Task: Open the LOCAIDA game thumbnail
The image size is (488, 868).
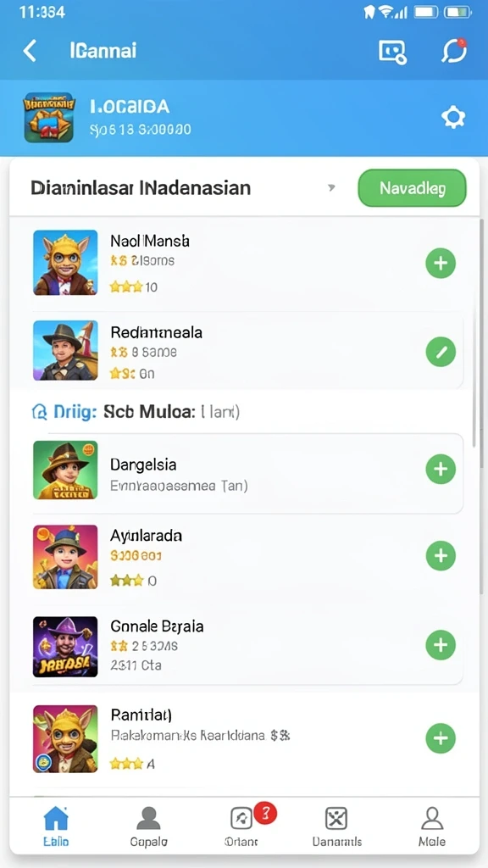Action: coord(48,117)
